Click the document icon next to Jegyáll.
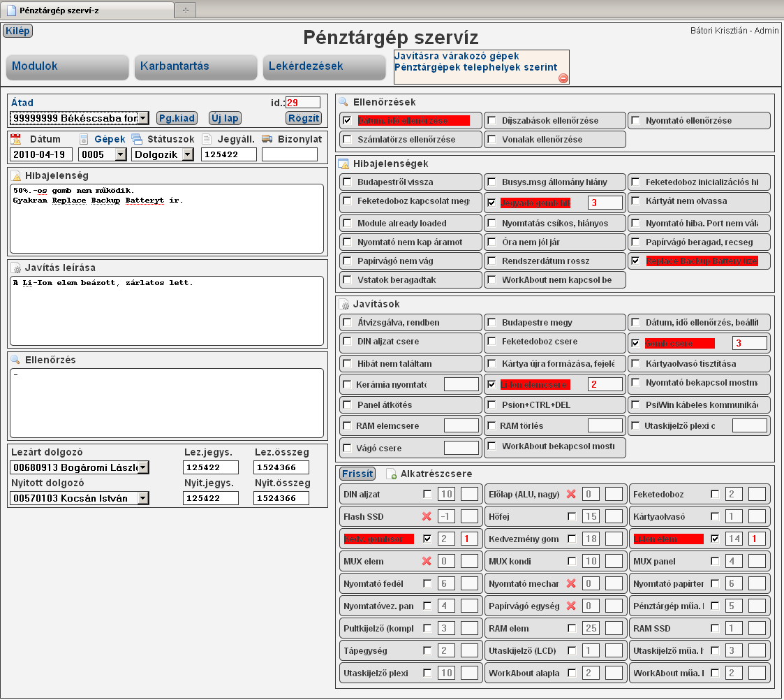This screenshot has width=784, height=700. point(207,139)
